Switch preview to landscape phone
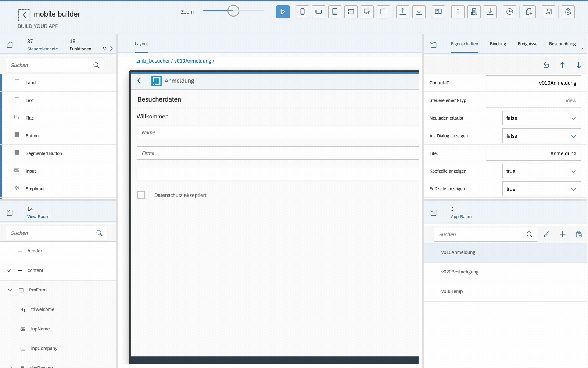The height and width of the screenshot is (368, 588). tap(319, 12)
